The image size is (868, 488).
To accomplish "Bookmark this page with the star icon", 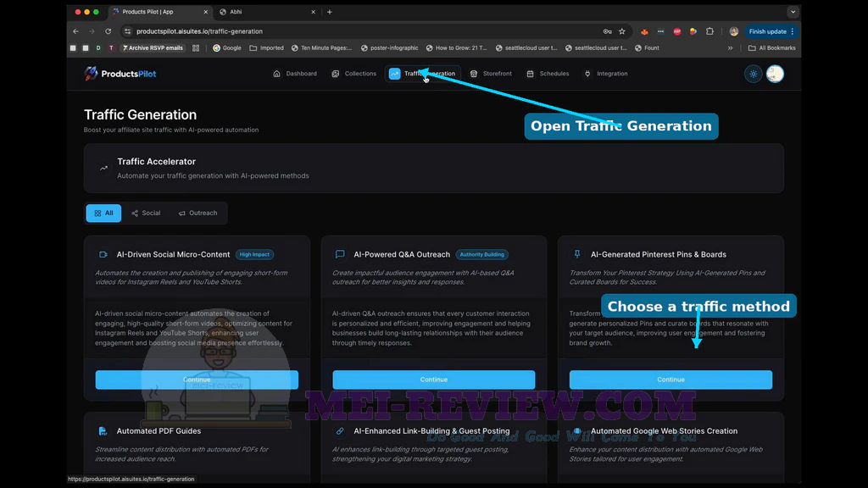I will click(622, 31).
